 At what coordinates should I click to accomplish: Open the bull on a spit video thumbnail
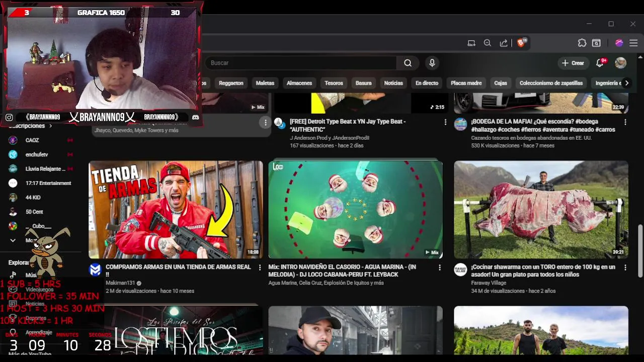pos(541,210)
